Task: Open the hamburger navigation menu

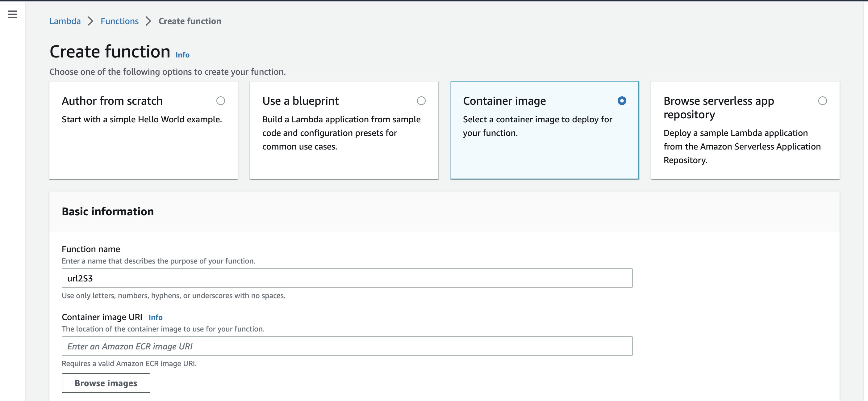Action: [x=12, y=14]
